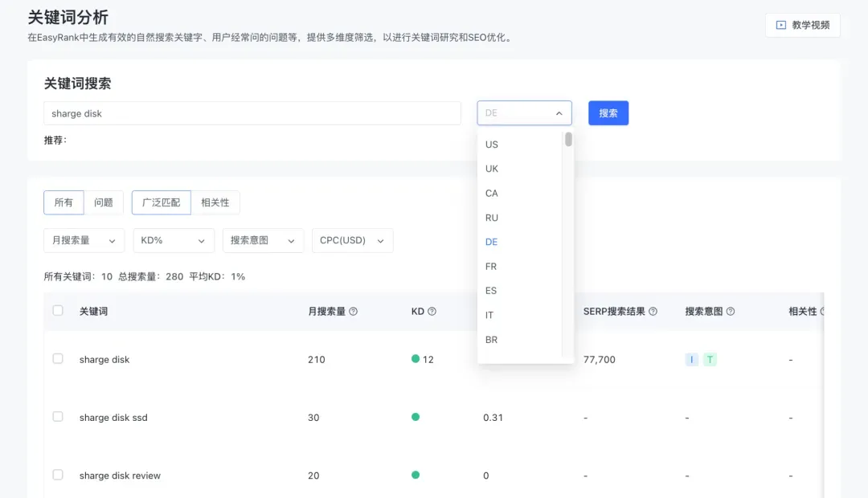Collapse the country selector with its chevron

point(559,112)
